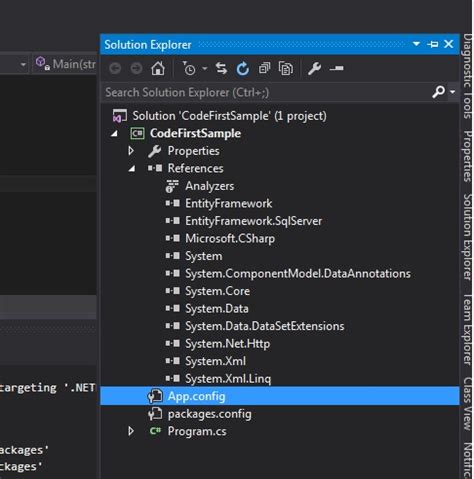The image size is (474, 479).
Task: Select the System.Data reference
Action: [x=217, y=308]
